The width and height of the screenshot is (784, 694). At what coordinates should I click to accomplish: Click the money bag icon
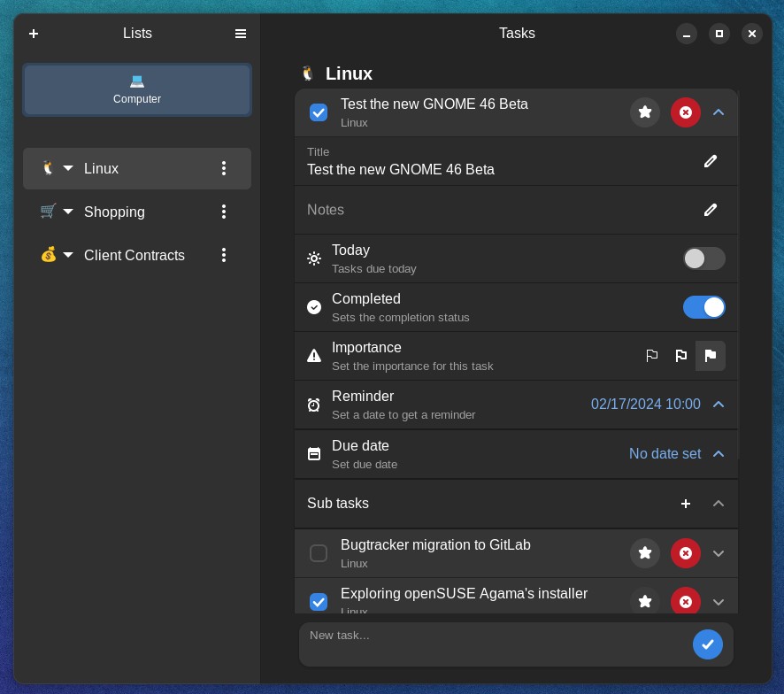click(x=49, y=255)
